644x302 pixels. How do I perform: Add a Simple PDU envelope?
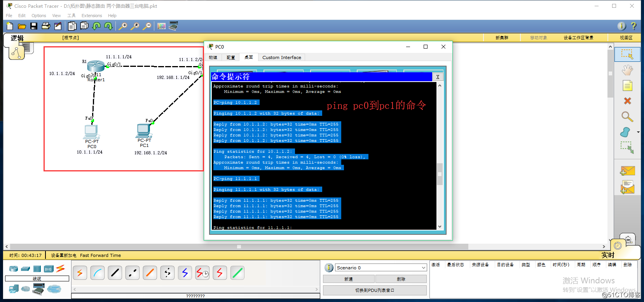coord(627,171)
